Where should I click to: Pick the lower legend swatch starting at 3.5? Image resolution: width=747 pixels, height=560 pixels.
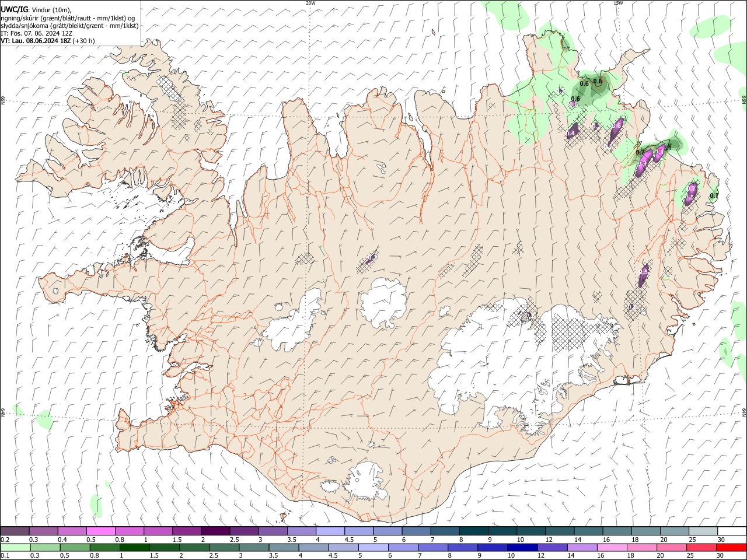point(284,547)
